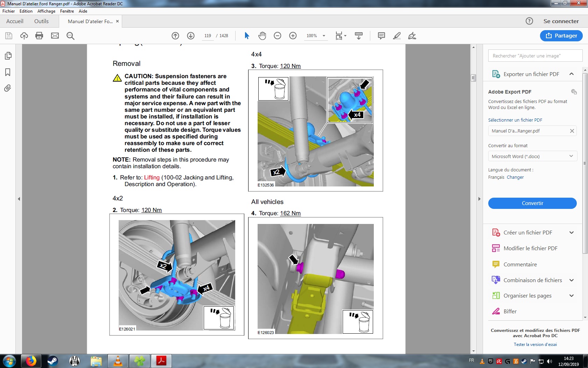Click the Rechercher search field
Viewport: 588px width, 368px height.
pos(535,56)
